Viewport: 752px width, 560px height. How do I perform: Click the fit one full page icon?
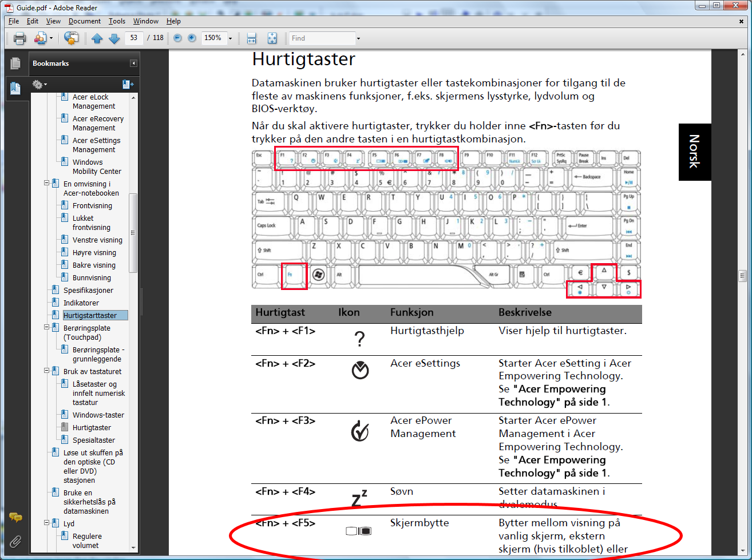coord(272,38)
